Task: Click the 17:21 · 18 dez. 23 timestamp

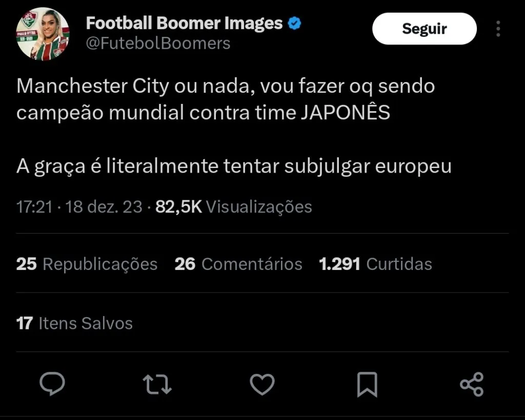Action: (x=79, y=206)
